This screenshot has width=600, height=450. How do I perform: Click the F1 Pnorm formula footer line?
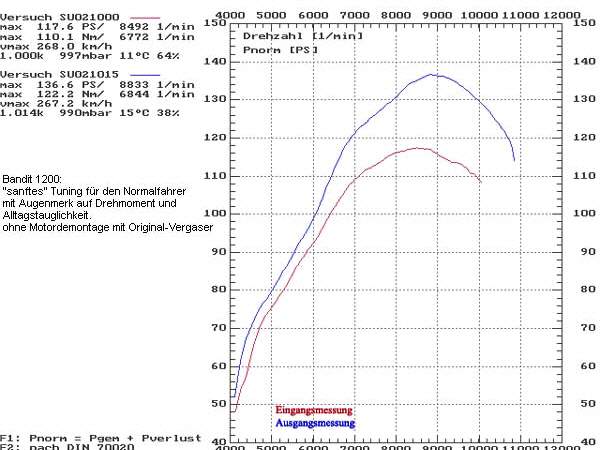pos(100,437)
